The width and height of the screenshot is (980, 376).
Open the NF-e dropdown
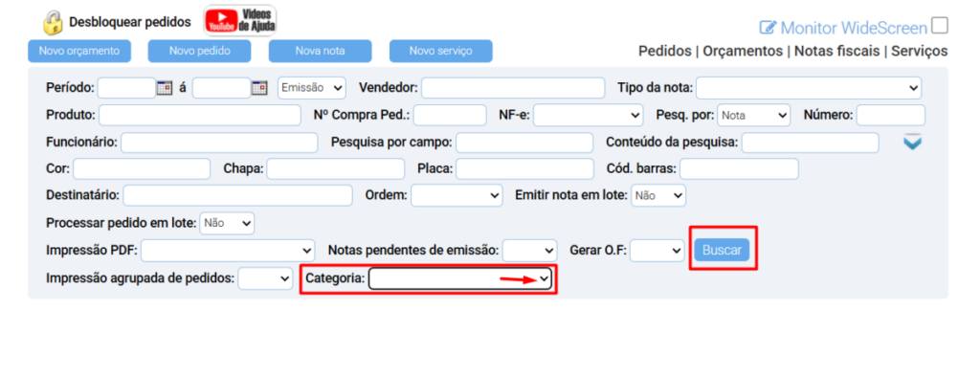pyautogui.click(x=589, y=115)
